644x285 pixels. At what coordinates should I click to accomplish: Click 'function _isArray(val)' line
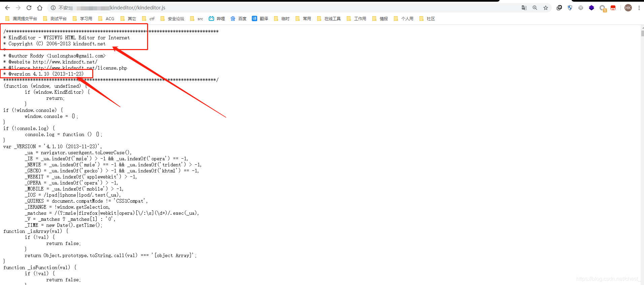[36, 231]
